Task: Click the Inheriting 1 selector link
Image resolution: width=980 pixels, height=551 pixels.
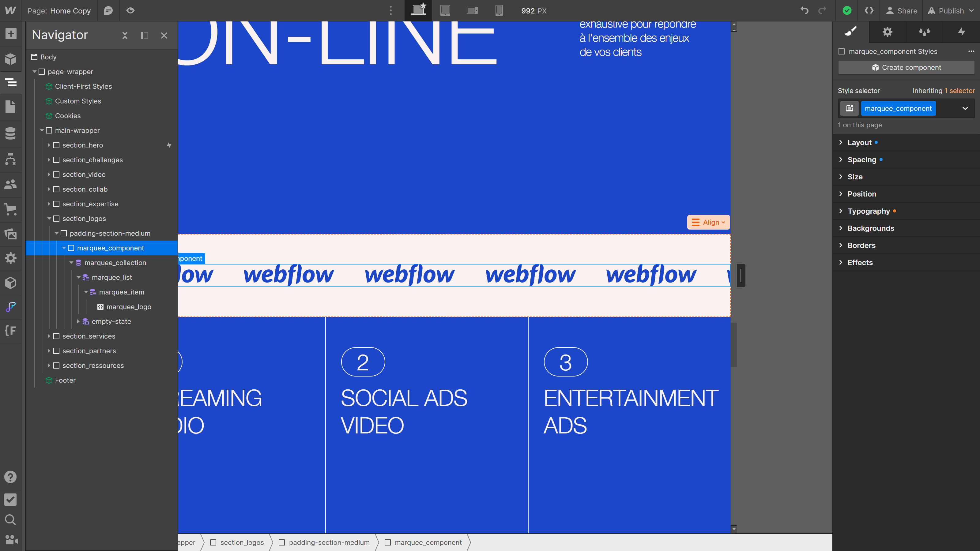Action: (959, 91)
